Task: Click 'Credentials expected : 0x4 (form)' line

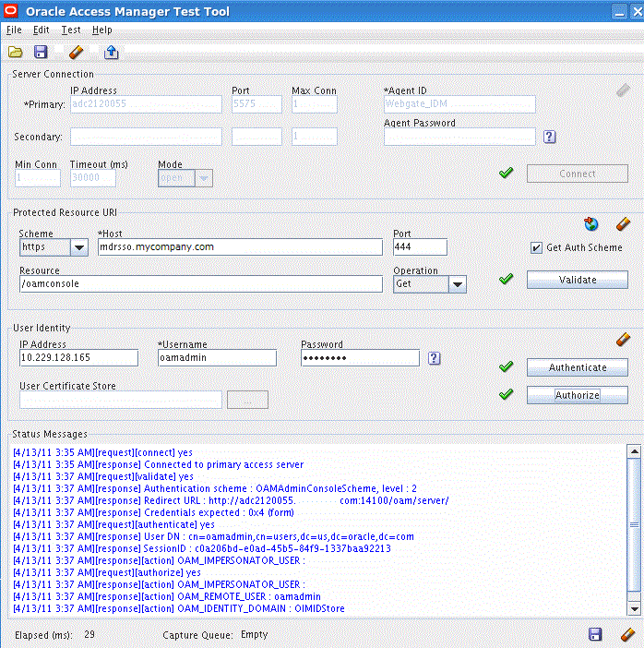Action: coord(153,512)
